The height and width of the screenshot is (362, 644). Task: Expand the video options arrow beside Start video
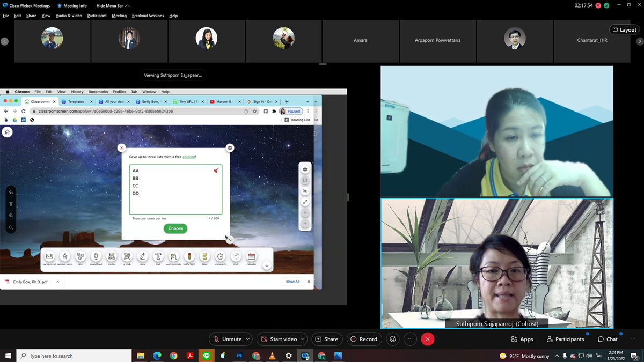click(303, 339)
